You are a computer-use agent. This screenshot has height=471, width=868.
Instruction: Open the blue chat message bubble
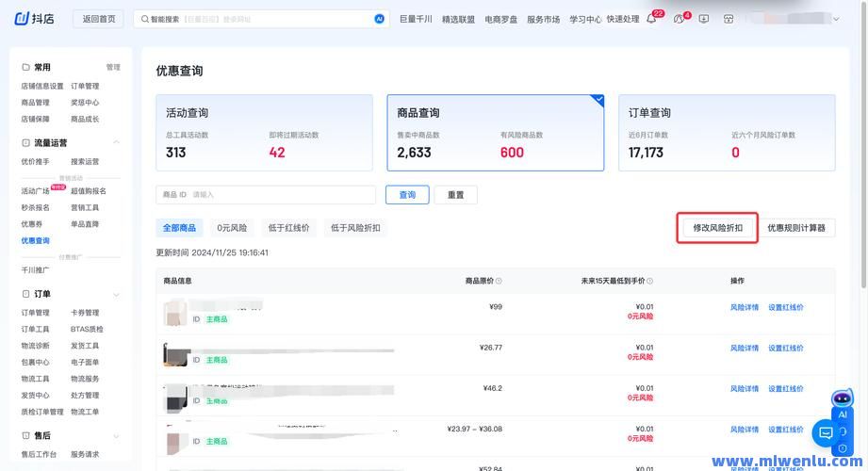pos(826,433)
